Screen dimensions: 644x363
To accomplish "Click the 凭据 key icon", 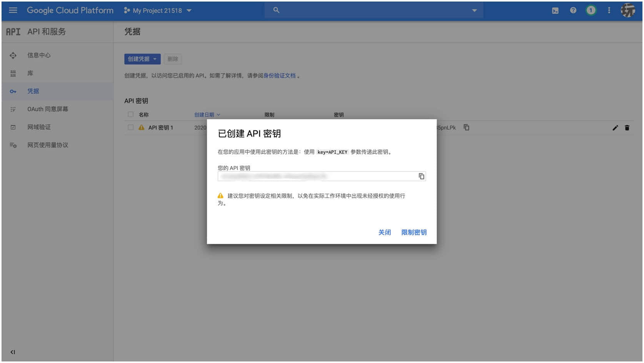I will [x=13, y=92].
